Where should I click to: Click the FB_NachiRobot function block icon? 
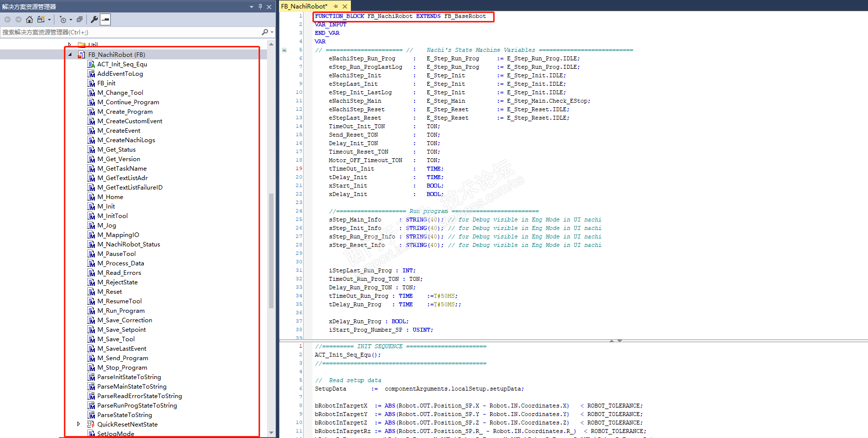pos(82,55)
